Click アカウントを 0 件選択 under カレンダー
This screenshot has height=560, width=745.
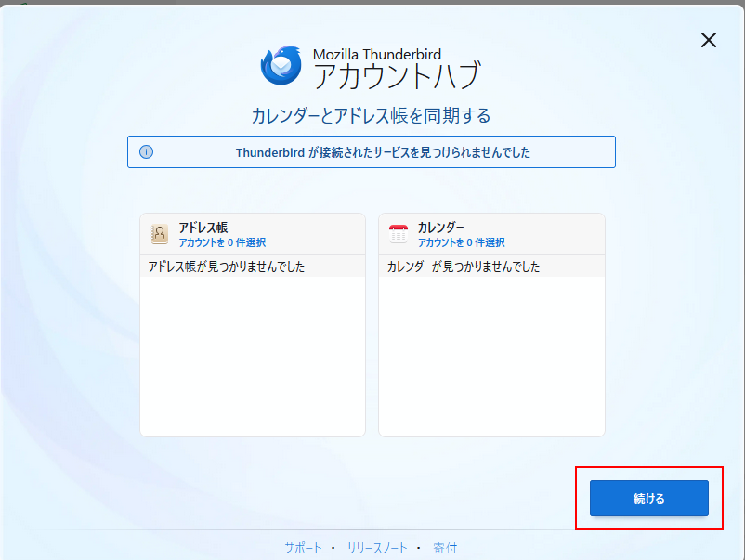(461, 242)
